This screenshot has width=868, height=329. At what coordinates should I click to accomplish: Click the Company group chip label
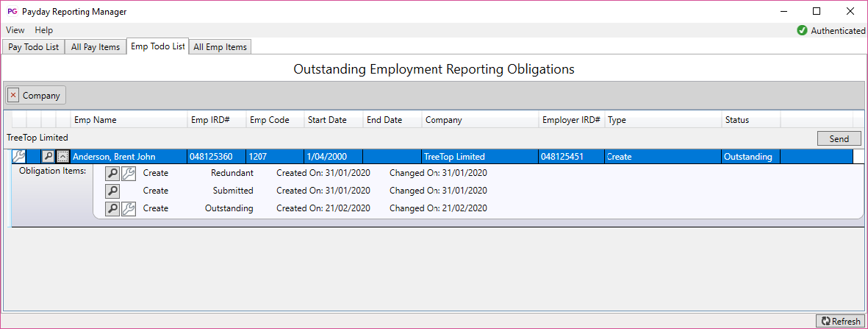point(41,96)
